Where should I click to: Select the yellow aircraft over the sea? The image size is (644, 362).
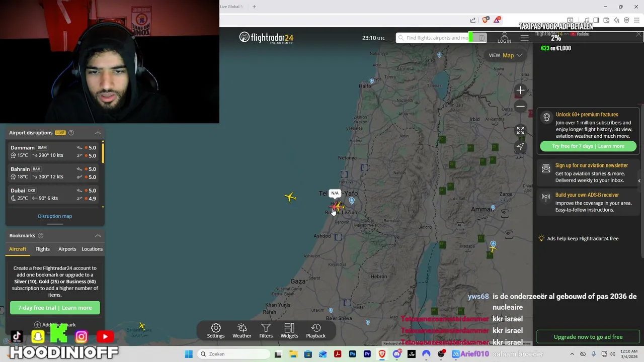click(x=290, y=197)
